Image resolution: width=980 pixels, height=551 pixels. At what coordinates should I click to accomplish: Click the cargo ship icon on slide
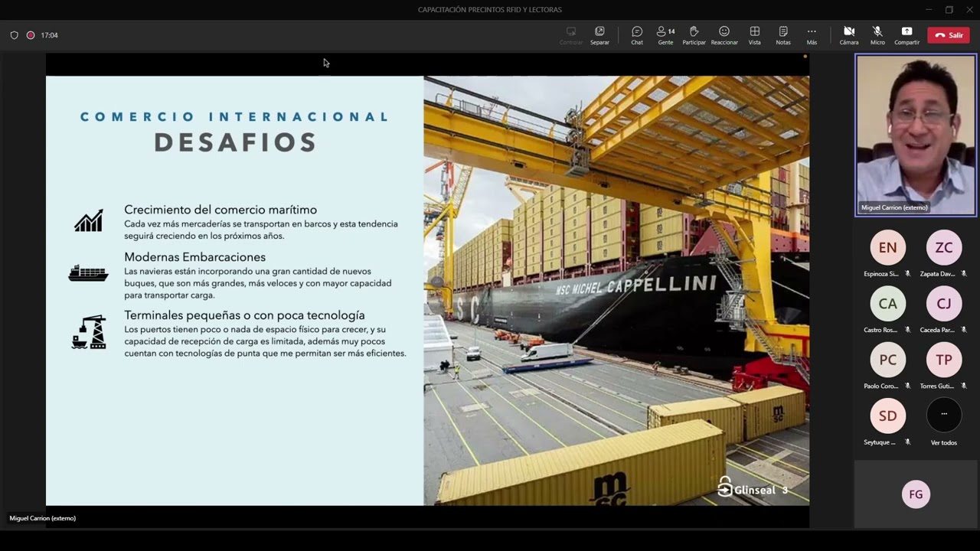[89, 273]
